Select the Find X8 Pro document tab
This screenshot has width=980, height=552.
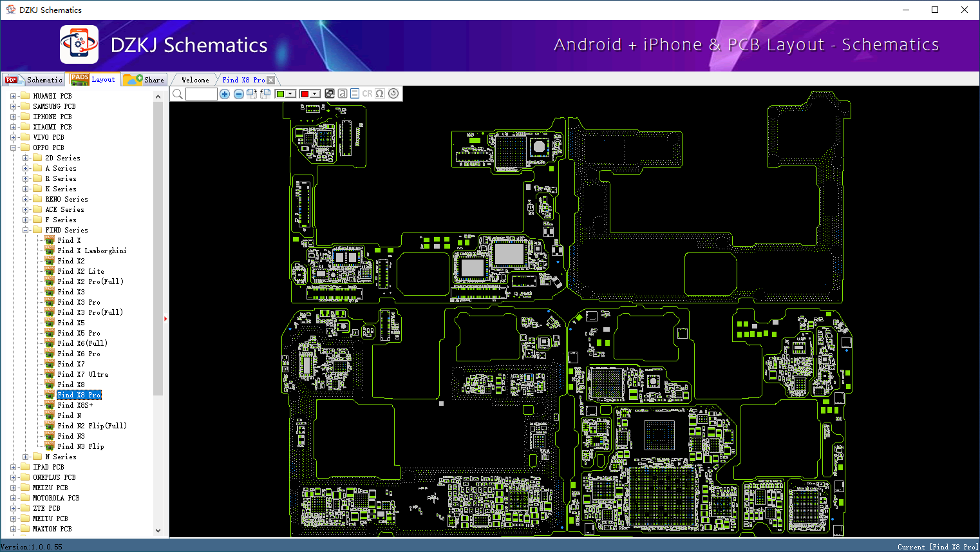[x=243, y=80]
